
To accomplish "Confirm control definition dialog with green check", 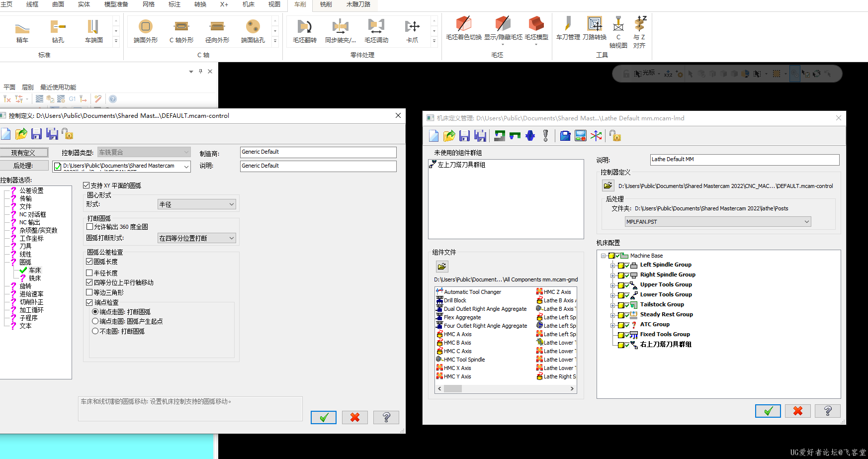I will coord(324,417).
